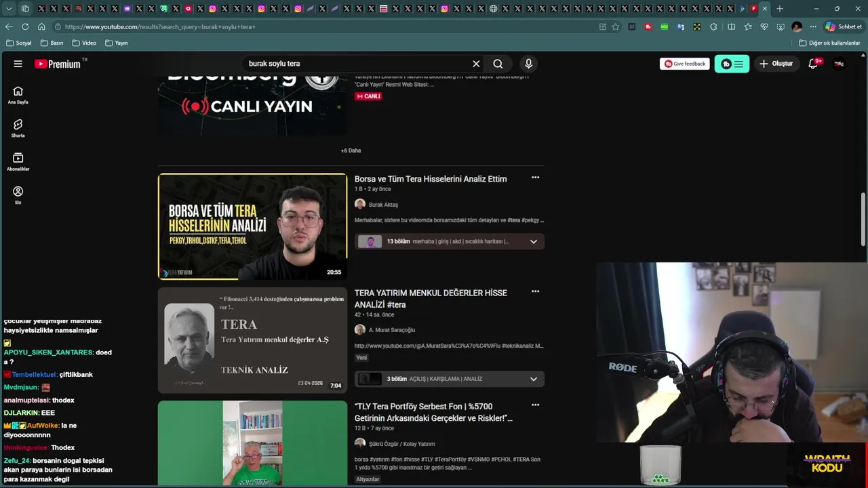
Task: Reload the page with the refresh icon
Action: pos(25,26)
